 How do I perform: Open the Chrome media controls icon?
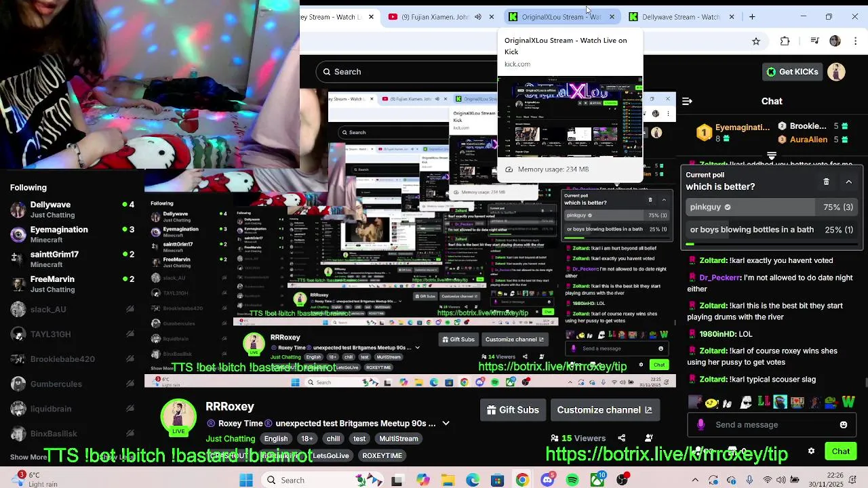click(x=814, y=41)
